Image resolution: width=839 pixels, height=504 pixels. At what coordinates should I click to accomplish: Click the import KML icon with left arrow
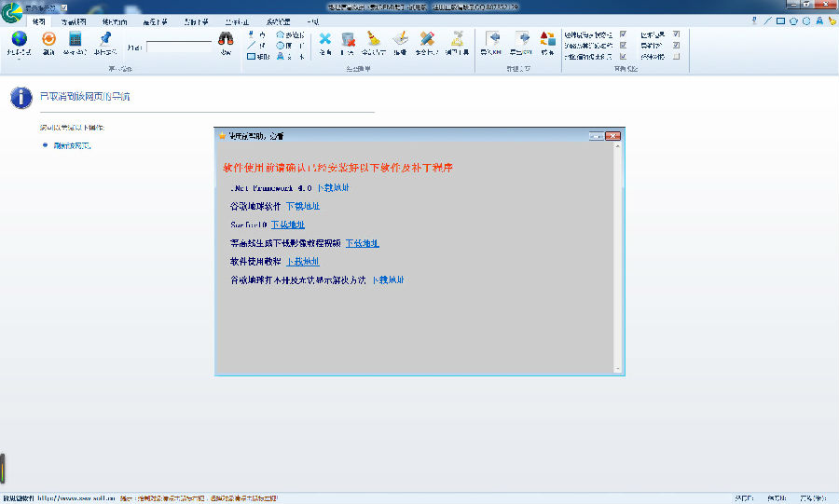pos(490,38)
